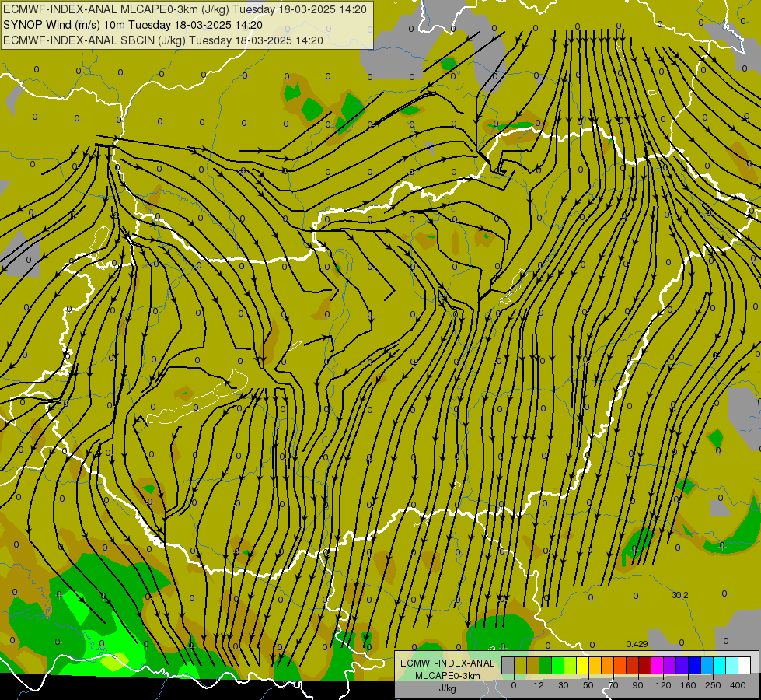Viewport: 761px width, 700px height.
Task: Select the dark green legend swatch
Action: (x=546, y=665)
